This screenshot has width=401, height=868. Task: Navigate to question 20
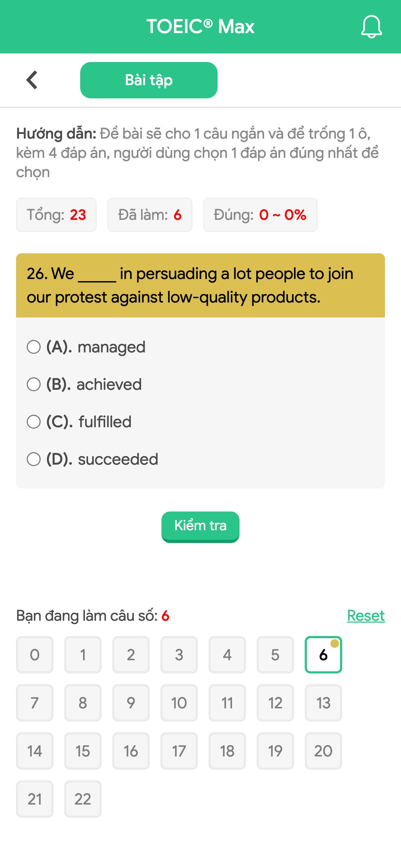pyautogui.click(x=323, y=751)
